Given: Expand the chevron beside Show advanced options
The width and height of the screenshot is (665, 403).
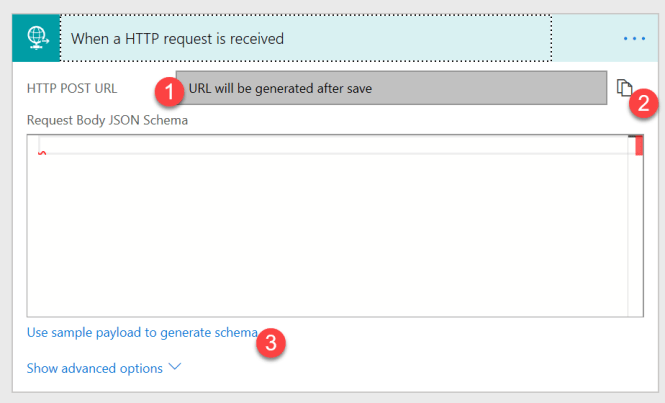Looking at the screenshot, I should click(175, 367).
